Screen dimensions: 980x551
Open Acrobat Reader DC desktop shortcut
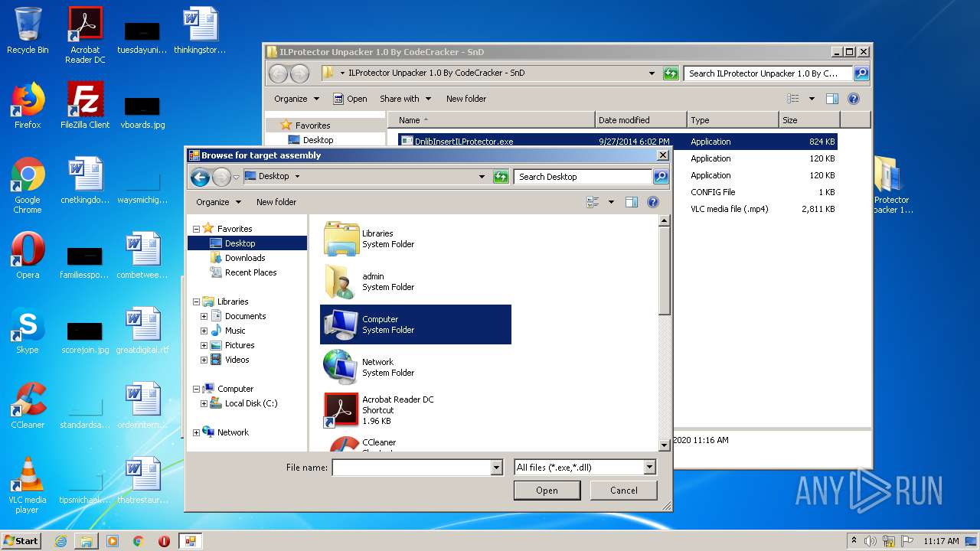85,34
